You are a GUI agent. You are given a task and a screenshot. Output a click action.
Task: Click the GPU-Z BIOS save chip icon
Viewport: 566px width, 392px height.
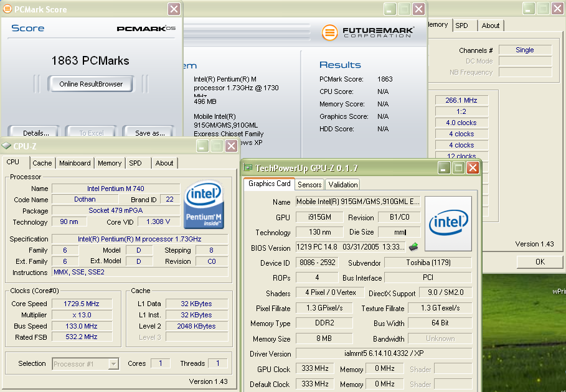pyautogui.click(x=413, y=247)
